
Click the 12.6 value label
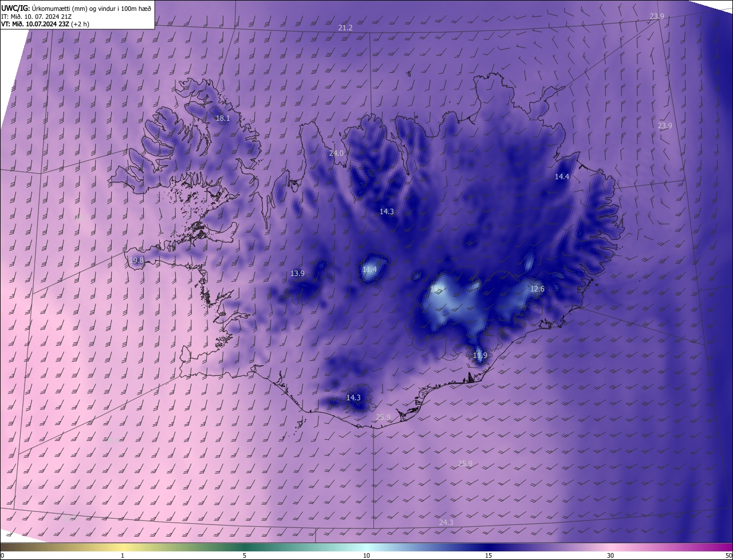pos(537,289)
